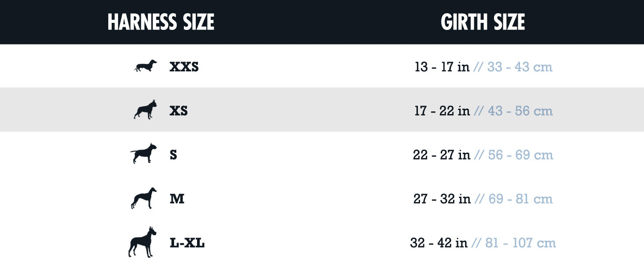This screenshot has width=644, height=264.
Task: Select the 32 - 42 in girth text
Action: coord(439,243)
